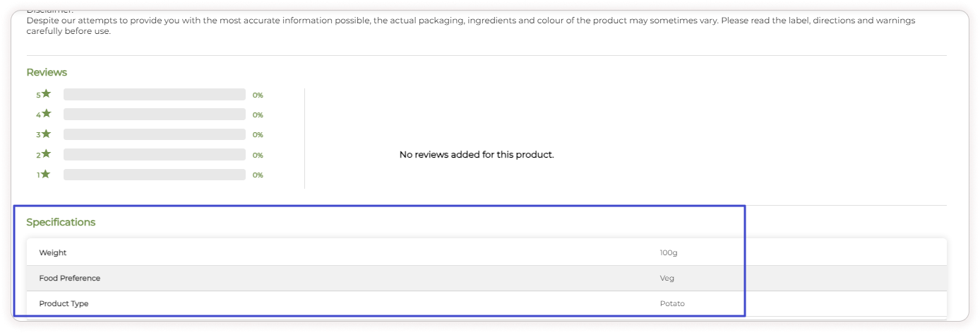Image resolution: width=980 pixels, height=333 pixels.
Task: Click the 5-star rating icon
Action: click(46, 93)
